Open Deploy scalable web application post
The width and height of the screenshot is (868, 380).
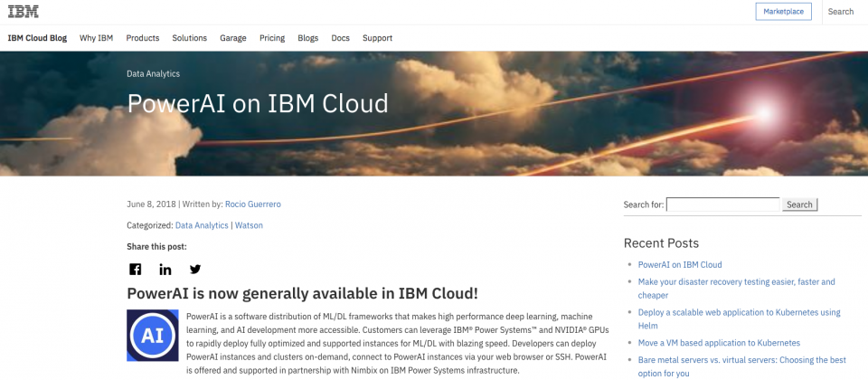coord(739,319)
